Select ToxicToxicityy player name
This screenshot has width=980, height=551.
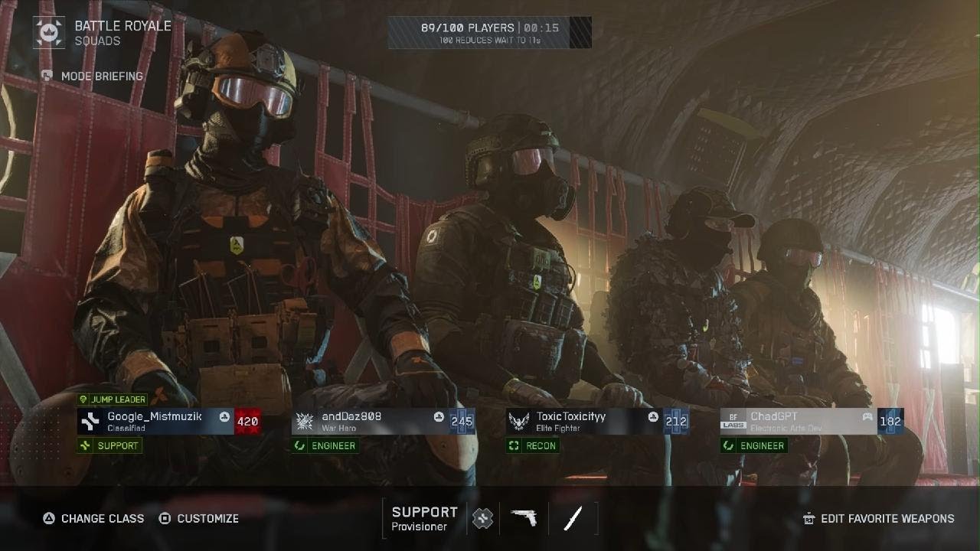(571, 416)
